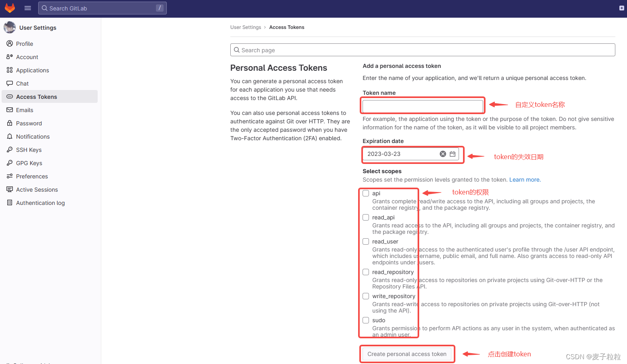
Task: Clear the expiration date using the X icon
Action: tap(443, 153)
